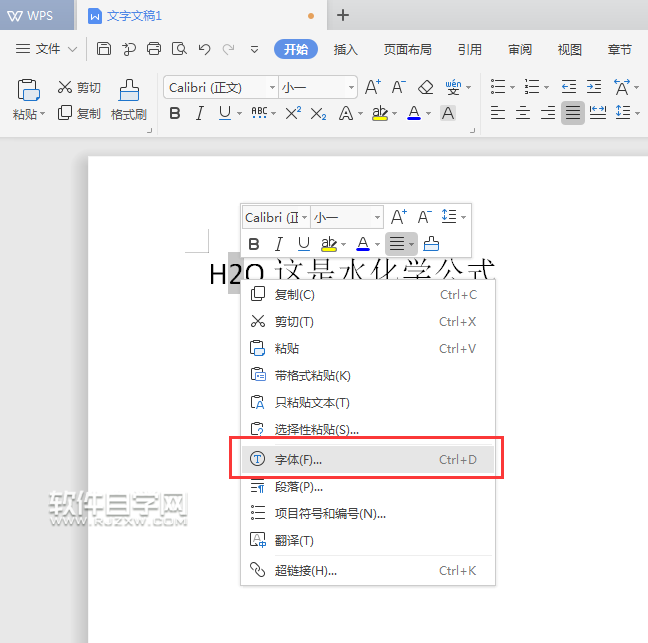Decrease font size in ribbon
Image resolution: width=648 pixels, height=643 pixels.
point(399,87)
